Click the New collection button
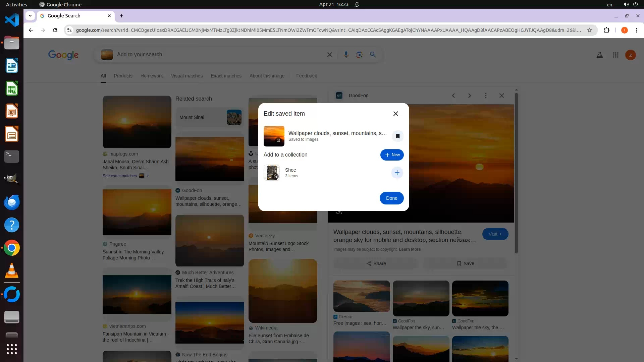The image size is (644, 362). point(392,155)
